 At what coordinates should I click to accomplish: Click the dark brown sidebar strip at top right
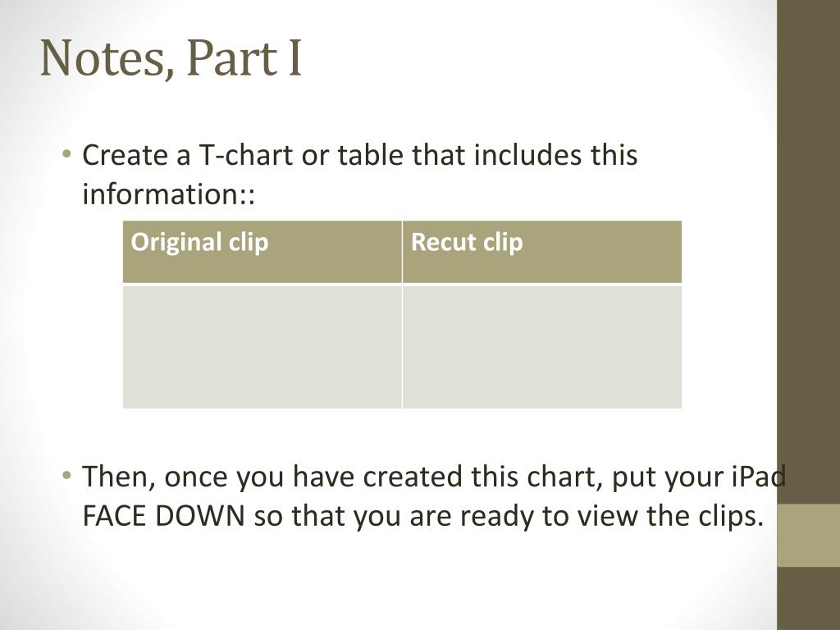coord(808,252)
